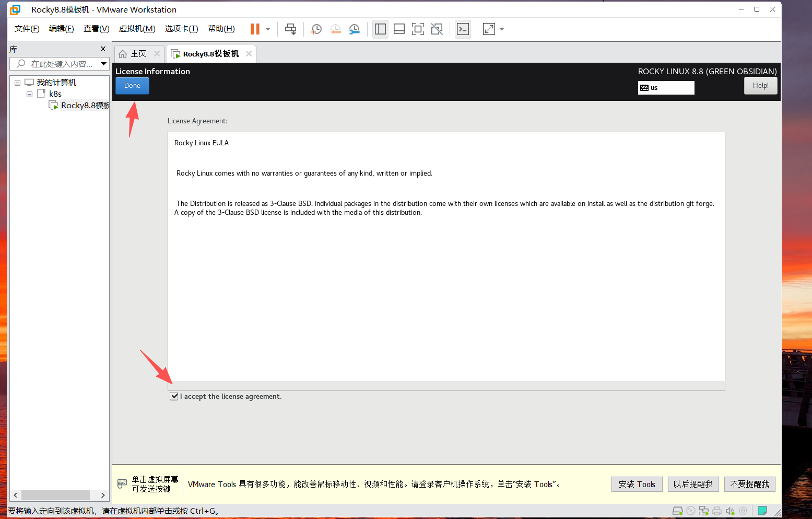Screen dimensions: 812x519
Task: Open the 文件(F) menu
Action: click(x=27, y=29)
